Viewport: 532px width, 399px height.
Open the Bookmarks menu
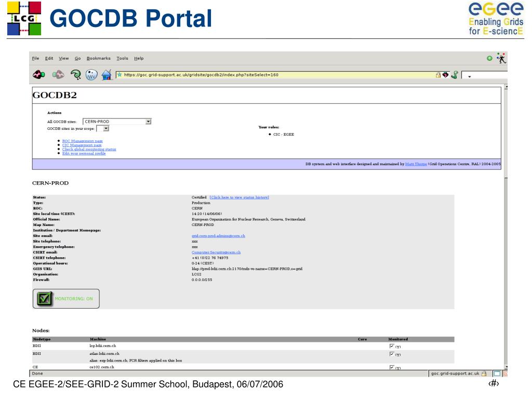click(98, 58)
